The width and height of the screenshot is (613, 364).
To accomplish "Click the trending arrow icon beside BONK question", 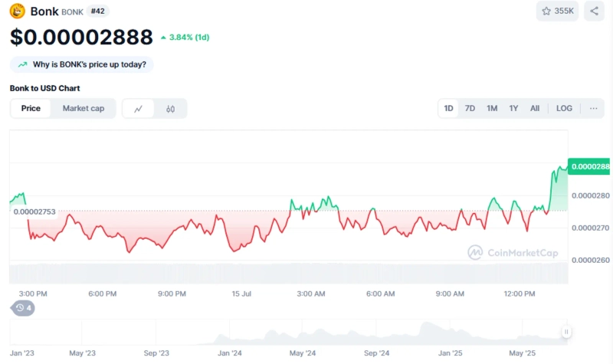I will coord(22,64).
